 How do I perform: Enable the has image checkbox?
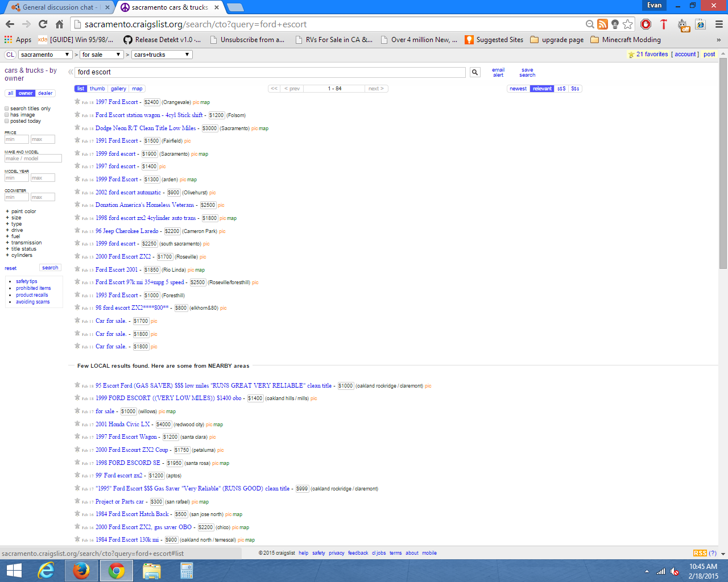point(7,115)
